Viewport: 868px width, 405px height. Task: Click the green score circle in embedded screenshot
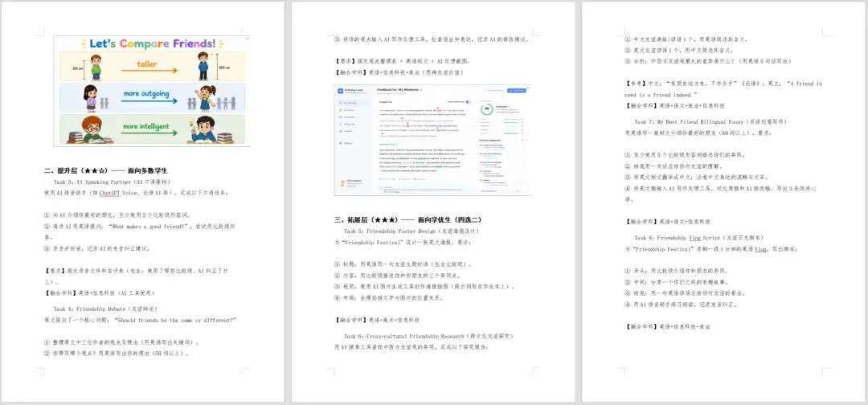point(486,109)
